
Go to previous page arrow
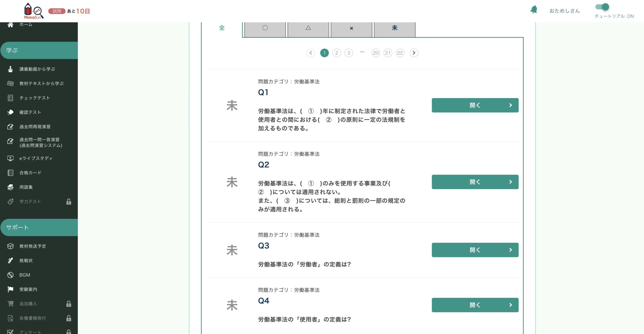(311, 53)
